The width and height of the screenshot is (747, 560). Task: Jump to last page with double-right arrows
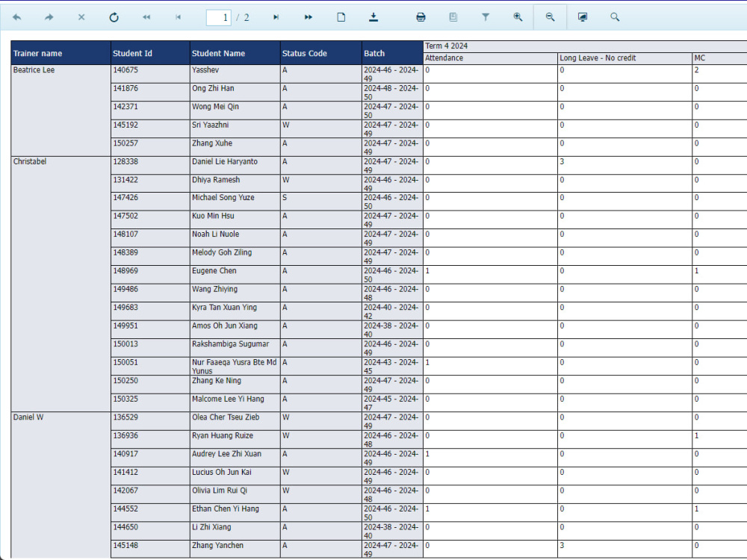click(x=309, y=17)
